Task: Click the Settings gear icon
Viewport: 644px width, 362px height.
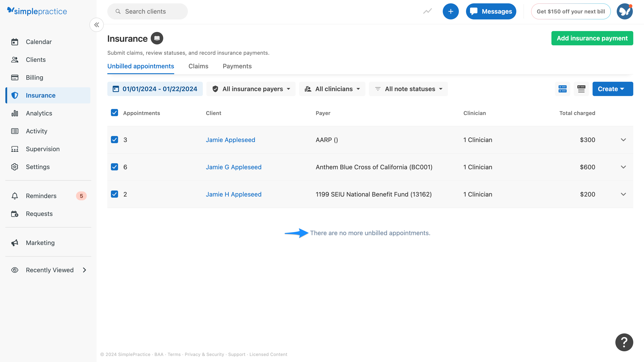Action: tap(15, 167)
